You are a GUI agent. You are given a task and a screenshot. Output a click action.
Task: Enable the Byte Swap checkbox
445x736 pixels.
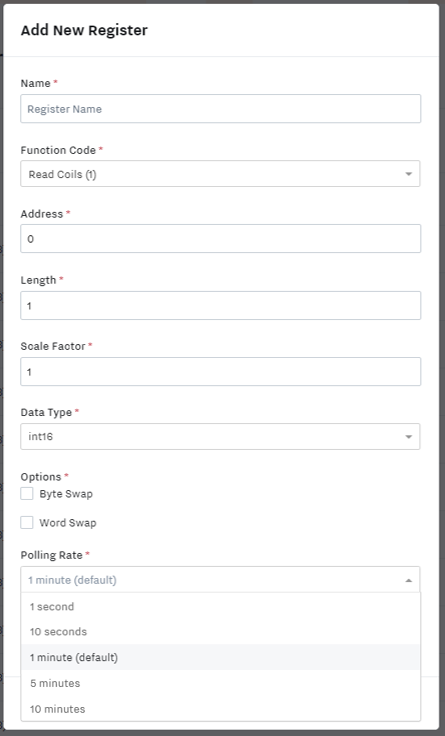(27, 494)
